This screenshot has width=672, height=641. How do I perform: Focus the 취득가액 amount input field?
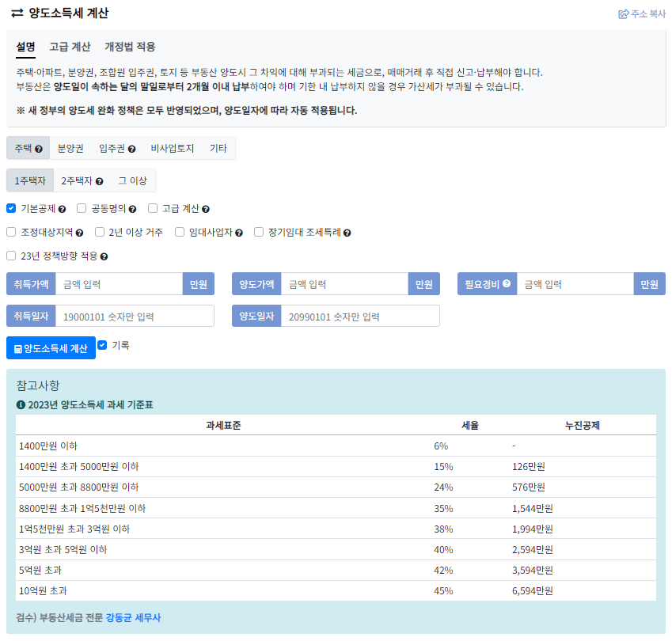[120, 284]
